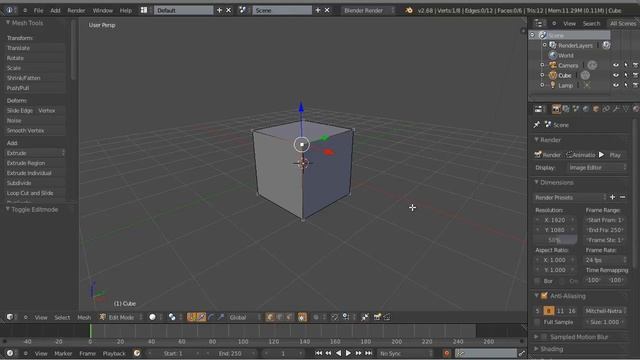The height and width of the screenshot is (360, 640).
Task: Open the Object properties tab icon
Action: (x=596, y=109)
